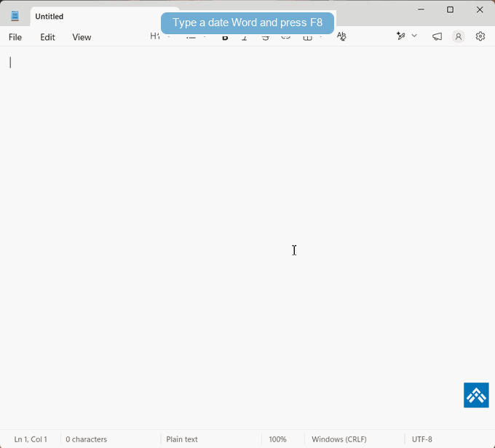Click the Notepad app icon in title bar
495x448 pixels.
click(x=15, y=16)
